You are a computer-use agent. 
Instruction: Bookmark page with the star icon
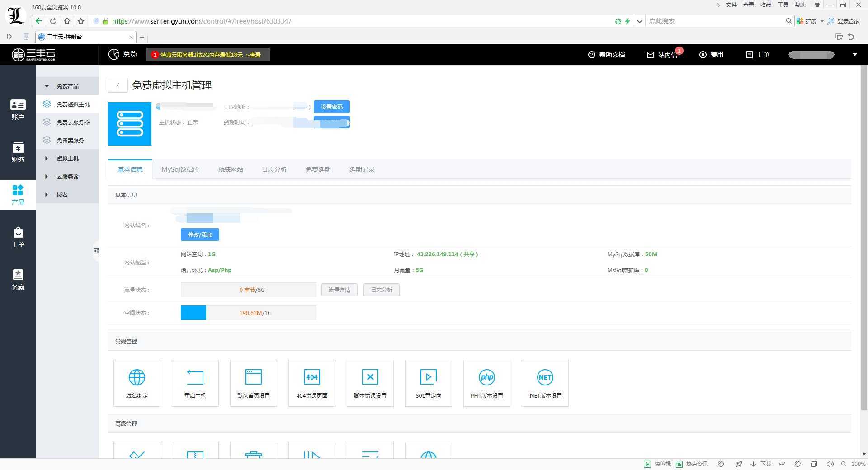[x=81, y=21]
